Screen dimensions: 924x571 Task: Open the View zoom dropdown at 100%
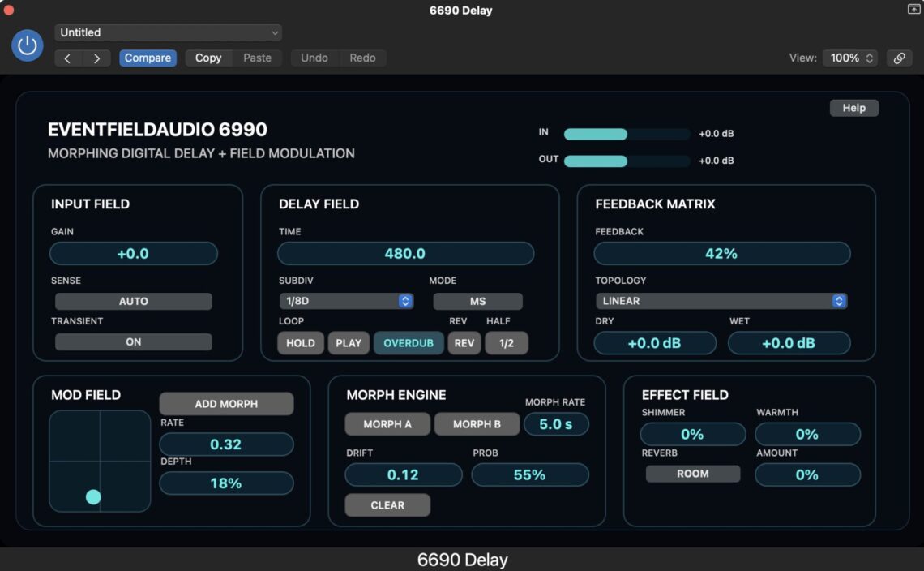click(x=849, y=58)
